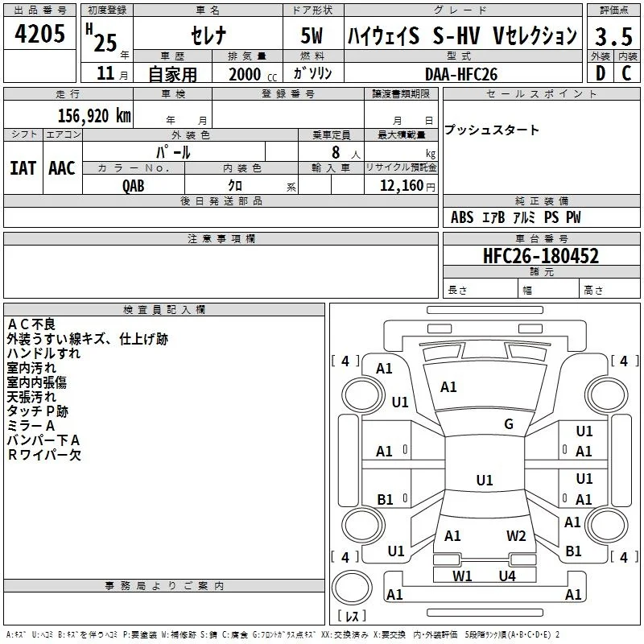
Task: Click note Rワイパー欠
Action: tap(44, 455)
